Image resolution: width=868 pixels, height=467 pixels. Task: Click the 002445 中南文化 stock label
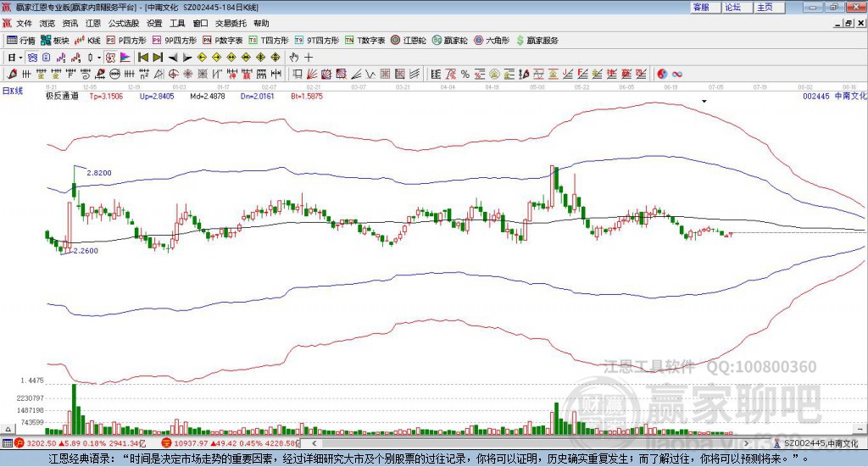(x=835, y=97)
